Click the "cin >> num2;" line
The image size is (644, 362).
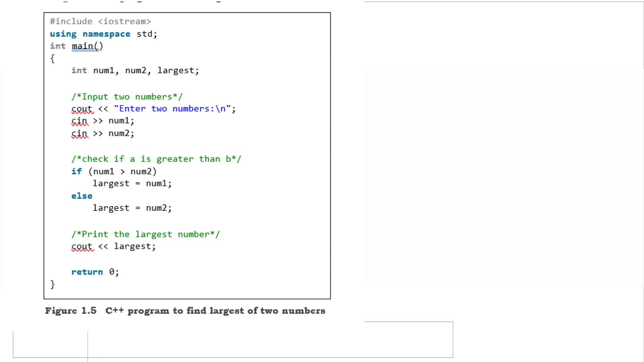tap(103, 134)
